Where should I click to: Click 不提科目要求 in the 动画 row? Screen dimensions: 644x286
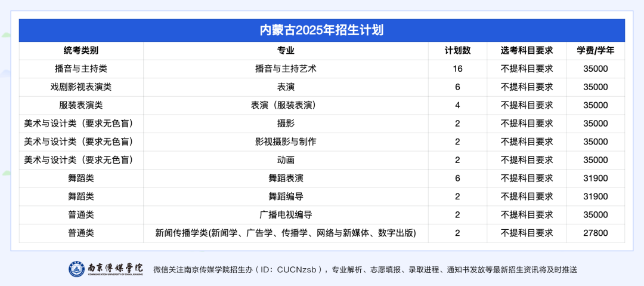(x=527, y=159)
